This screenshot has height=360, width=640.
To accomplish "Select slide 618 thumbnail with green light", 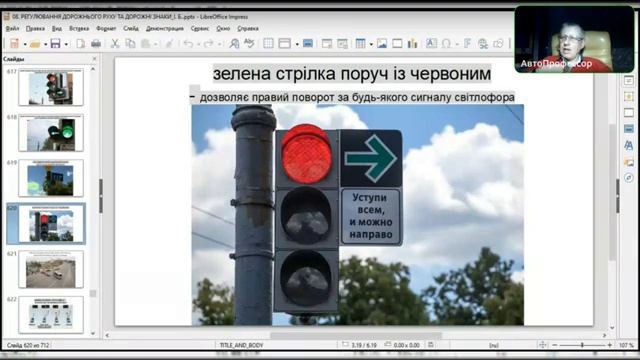I will 51,133.
